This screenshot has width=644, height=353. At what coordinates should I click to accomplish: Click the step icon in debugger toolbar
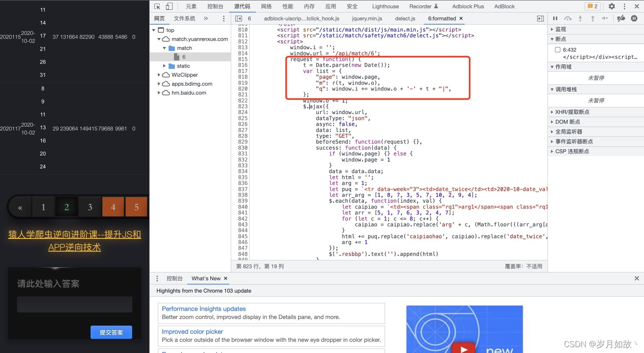pyautogui.click(x=605, y=18)
